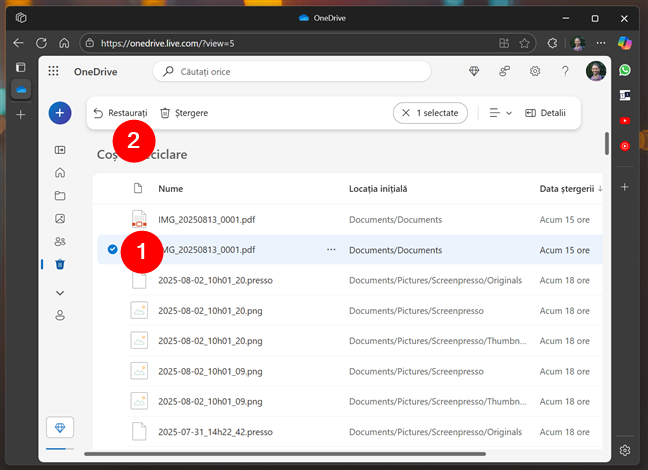Image resolution: width=648 pixels, height=470 pixels.
Task: Click the Căutați orice search field
Action: (292, 72)
